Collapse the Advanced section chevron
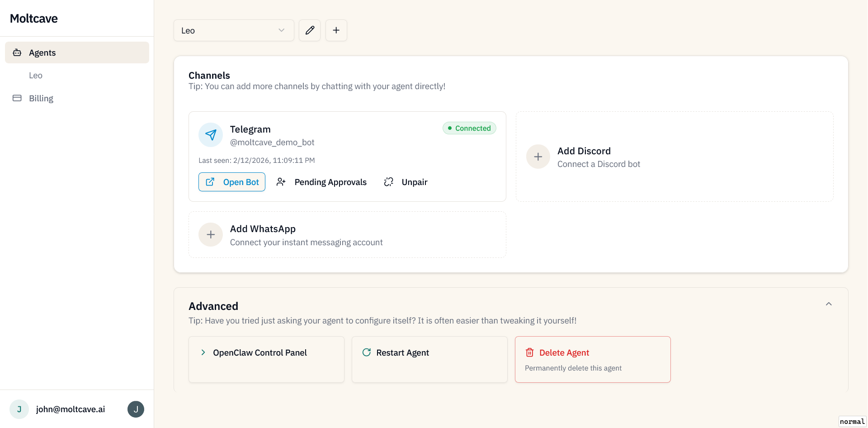The height and width of the screenshot is (428, 868). 829,304
